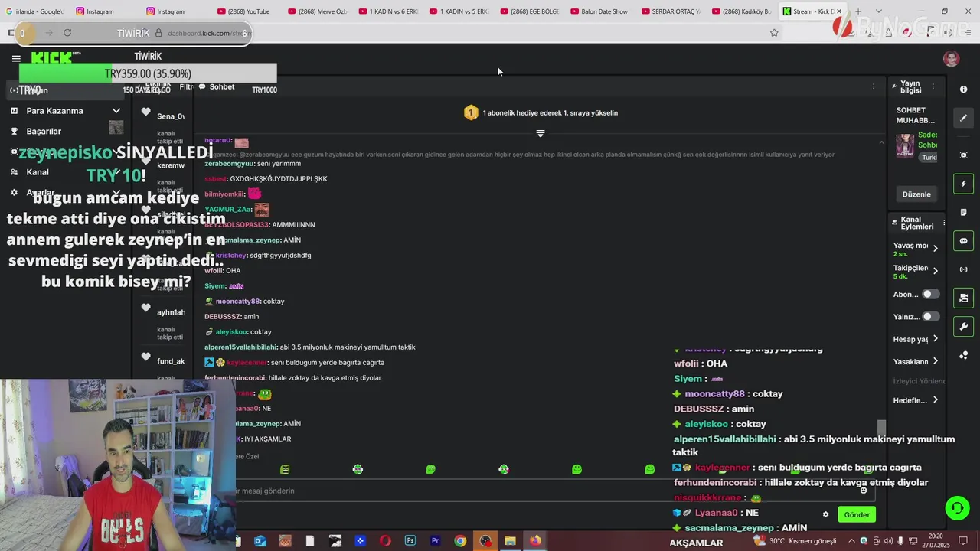The width and height of the screenshot is (980, 551).
Task: Reload the page with the refresh icon
Action: [x=67, y=33]
